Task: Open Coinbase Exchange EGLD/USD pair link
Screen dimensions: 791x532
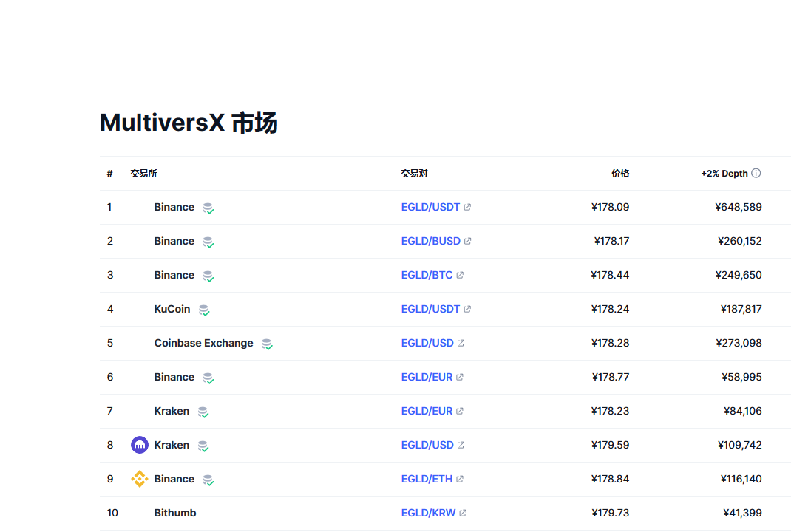Action: pyautogui.click(x=427, y=343)
